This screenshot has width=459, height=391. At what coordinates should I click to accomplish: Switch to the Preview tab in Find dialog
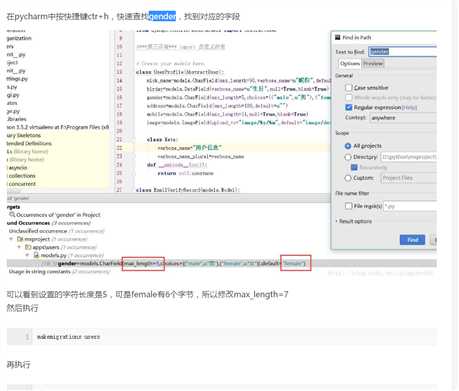coord(373,63)
